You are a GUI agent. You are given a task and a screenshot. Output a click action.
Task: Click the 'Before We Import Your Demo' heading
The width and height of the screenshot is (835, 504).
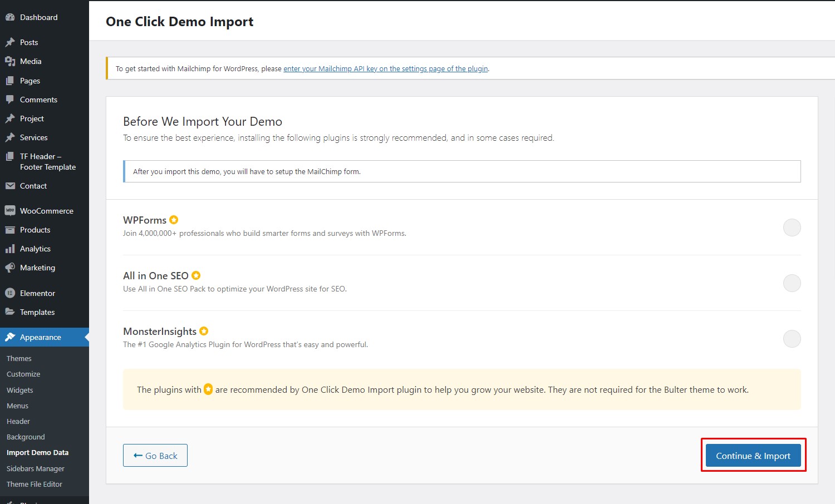point(203,122)
